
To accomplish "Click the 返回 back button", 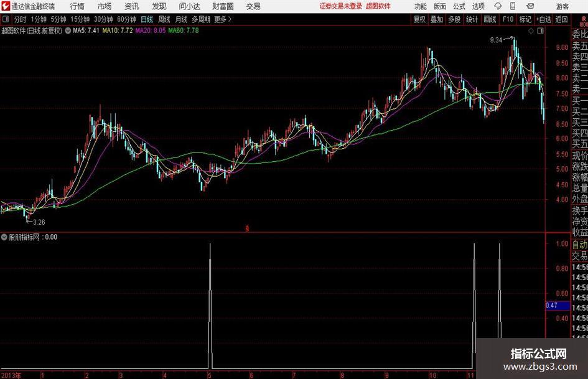I will click(561, 19).
